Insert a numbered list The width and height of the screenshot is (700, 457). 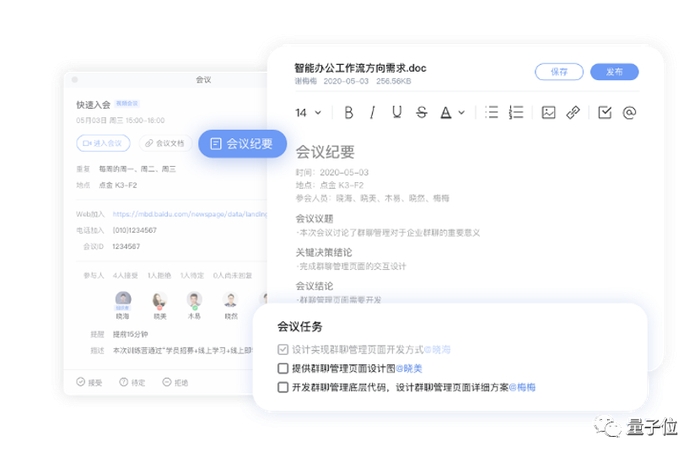click(x=516, y=112)
